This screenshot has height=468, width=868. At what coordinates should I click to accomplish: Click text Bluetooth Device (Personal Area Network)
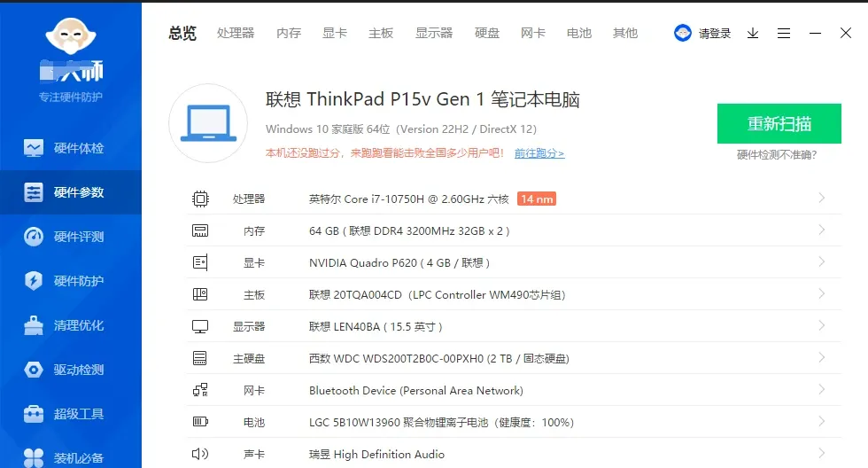[415, 391]
